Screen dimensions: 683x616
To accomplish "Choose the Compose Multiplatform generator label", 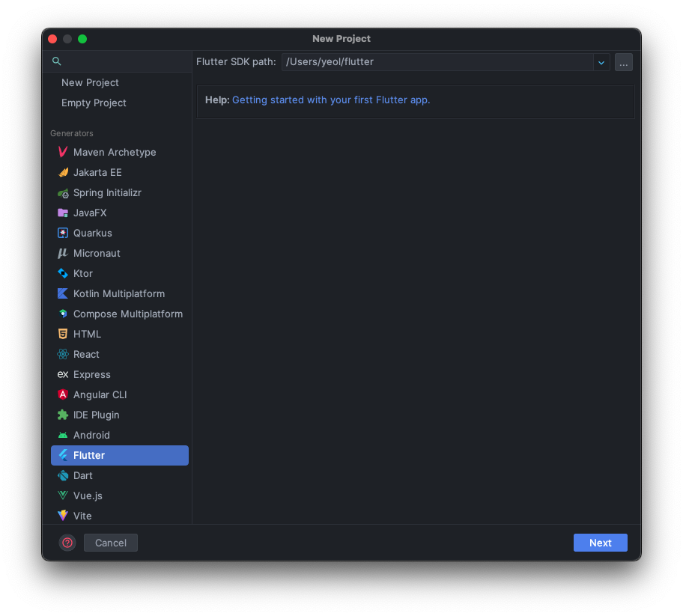I will coord(128,314).
